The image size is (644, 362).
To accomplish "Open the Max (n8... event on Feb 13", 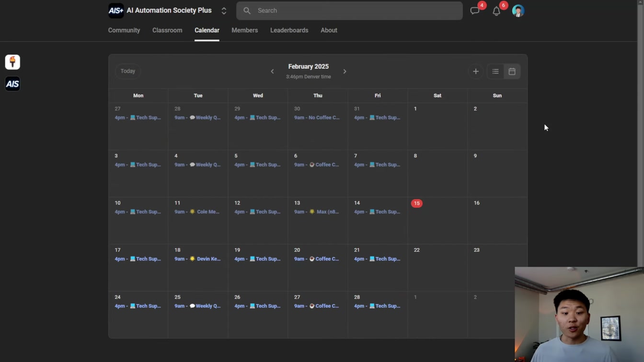I will coord(317,212).
